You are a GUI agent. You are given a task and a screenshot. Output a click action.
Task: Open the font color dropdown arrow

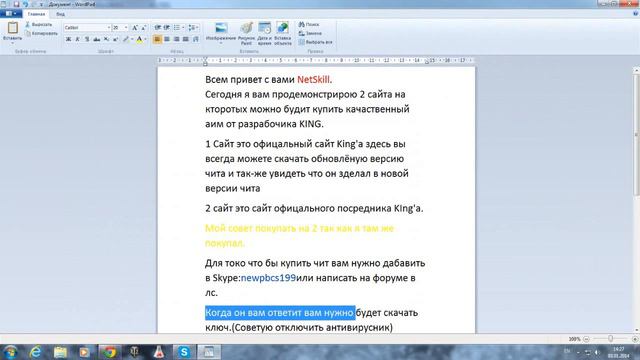(x=146, y=39)
